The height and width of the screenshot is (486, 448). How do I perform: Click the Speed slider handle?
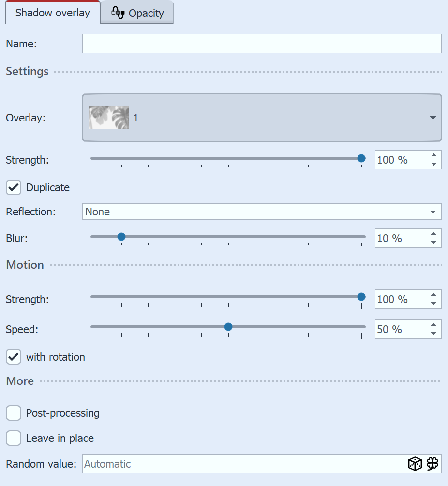(x=228, y=327)
